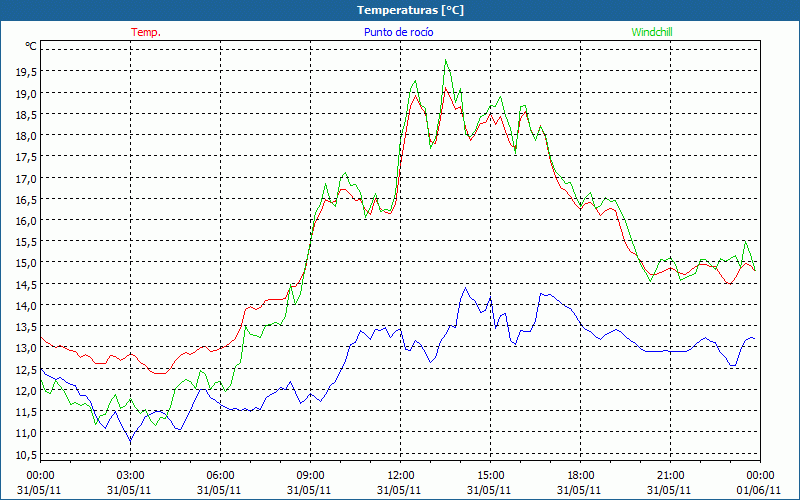The width and height of the screenshot is (800, 500).
Task: Click the "11,5" y-axis value
Action: coord(26,411)
